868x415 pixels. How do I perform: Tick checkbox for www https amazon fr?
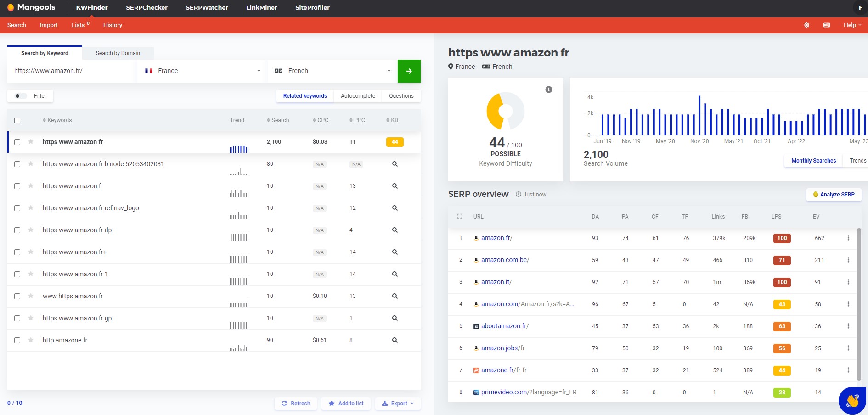pos(17,296)
